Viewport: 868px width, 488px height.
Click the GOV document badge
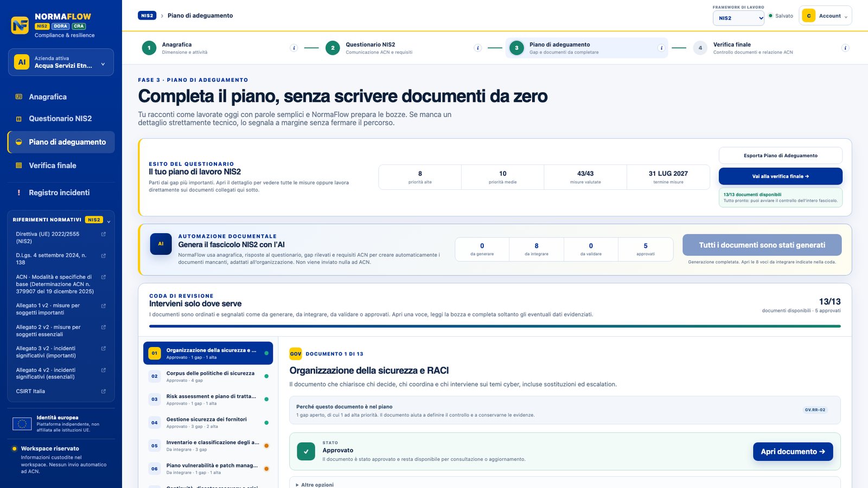(296, 354)
